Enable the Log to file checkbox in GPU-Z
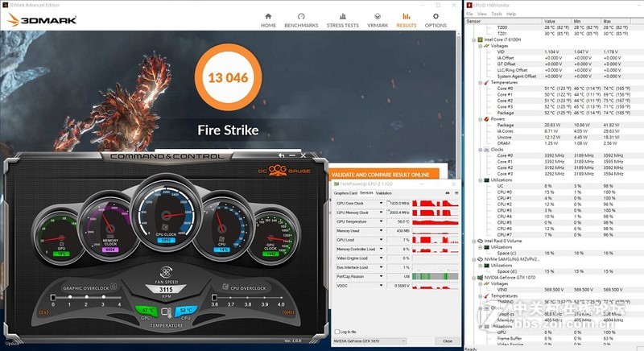 coord(337,332)
